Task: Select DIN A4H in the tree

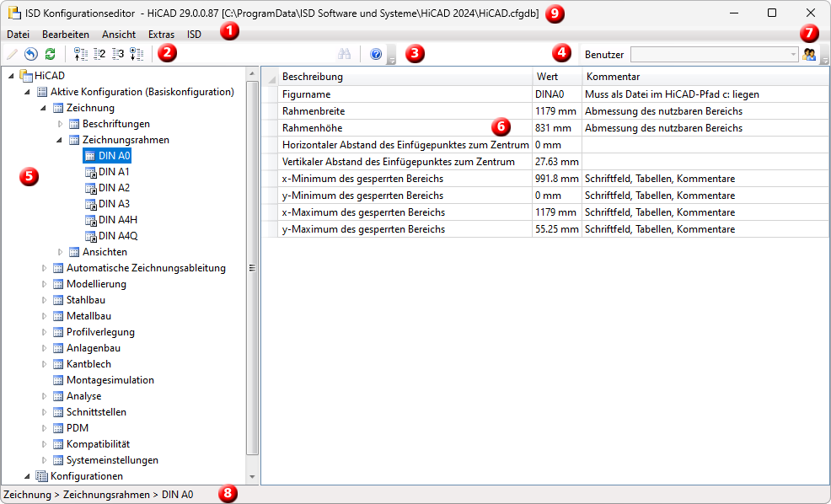Action: pyautogui.click(x=118, y=220)
